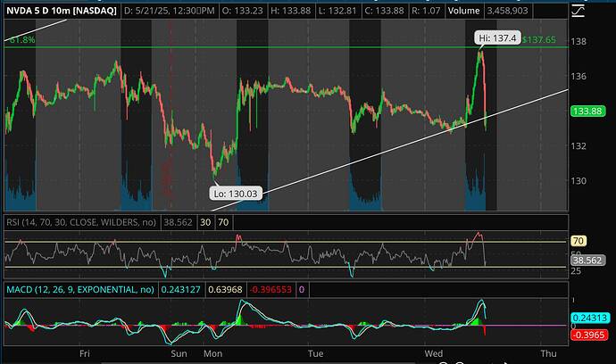Click the Fri label on time axis
The image size is (616, 364).
(x=85, y=354)
